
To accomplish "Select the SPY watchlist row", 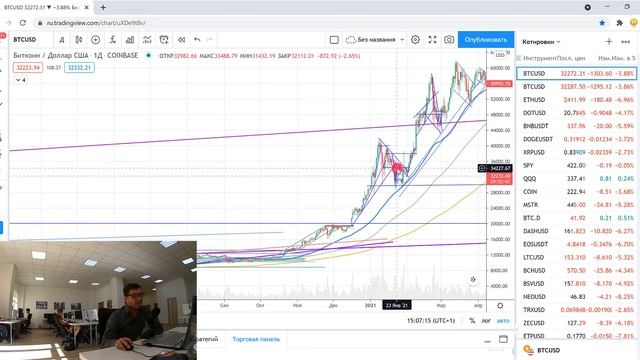I will click(x=576, y=165).
